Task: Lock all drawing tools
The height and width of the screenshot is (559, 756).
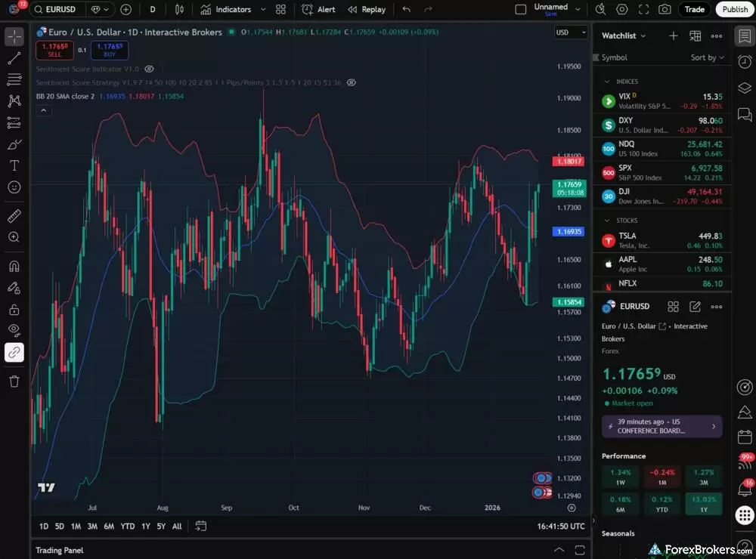Action: click(14, 309)
